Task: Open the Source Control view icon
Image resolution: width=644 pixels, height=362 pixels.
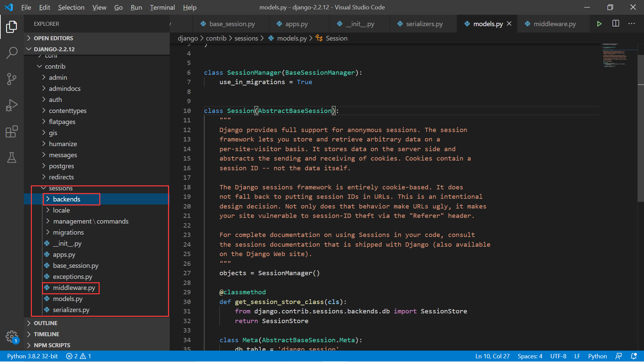Action: tap(12, 79)
